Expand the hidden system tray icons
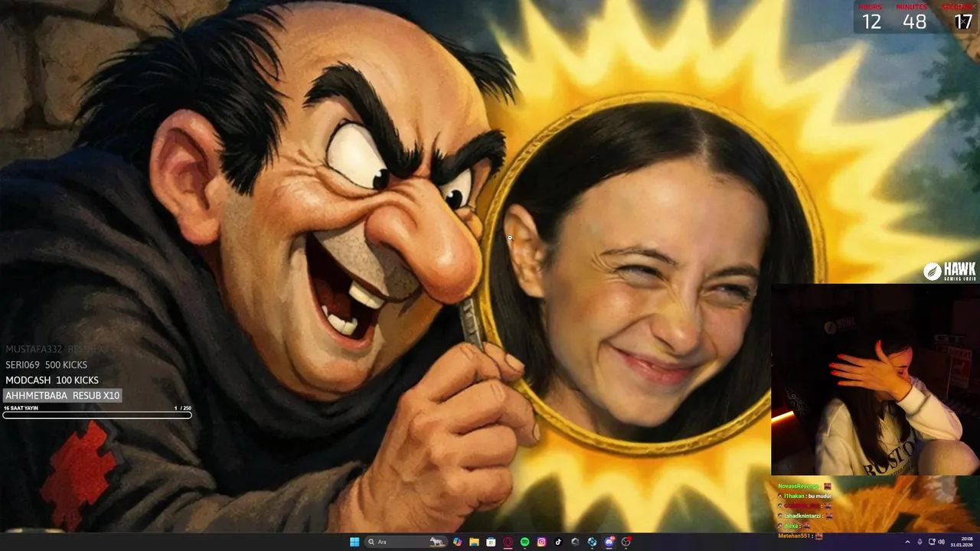This screenshot has height=551, width=980. pyautogui.click(x=907, y=542)
